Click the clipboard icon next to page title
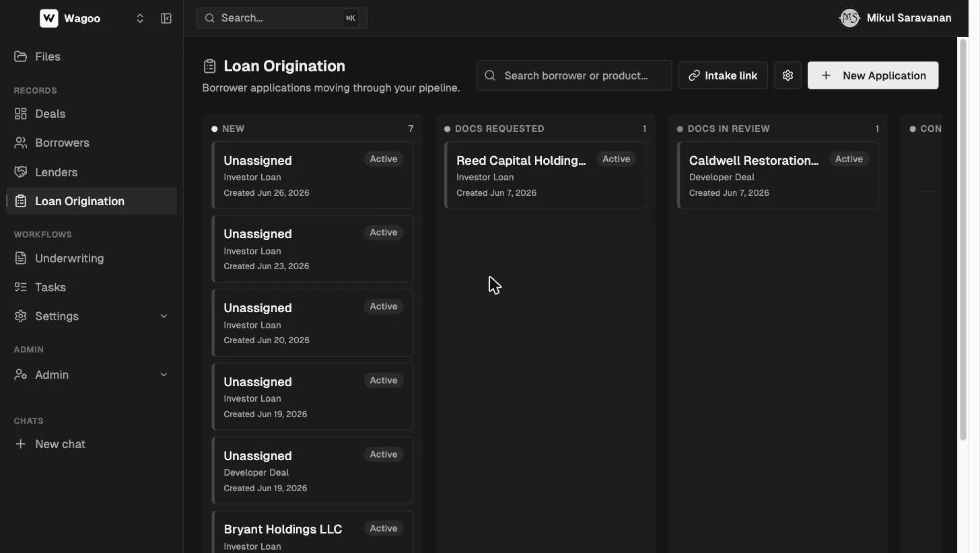The image size is (980, 553). point(209,66)
